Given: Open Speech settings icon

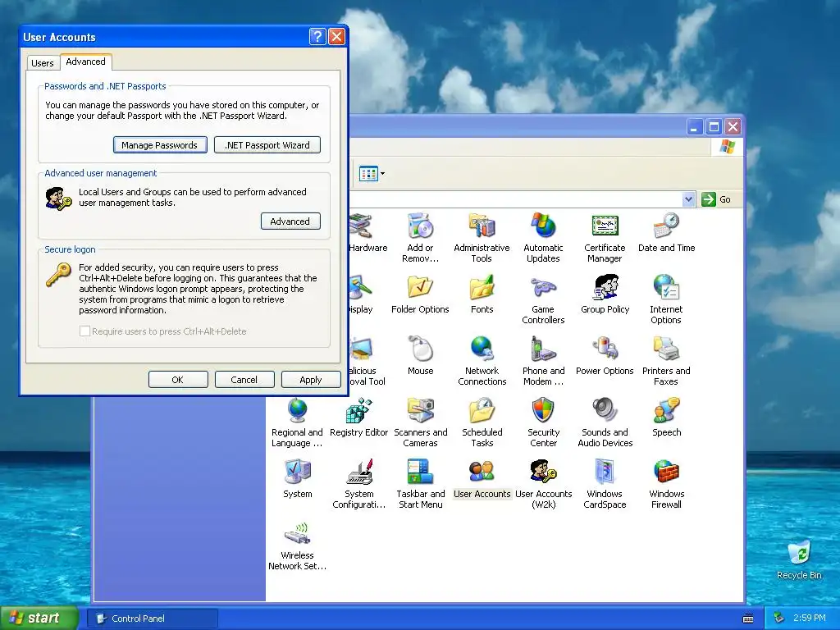Looking at the screenshot, I should click(x=666, y=411).
